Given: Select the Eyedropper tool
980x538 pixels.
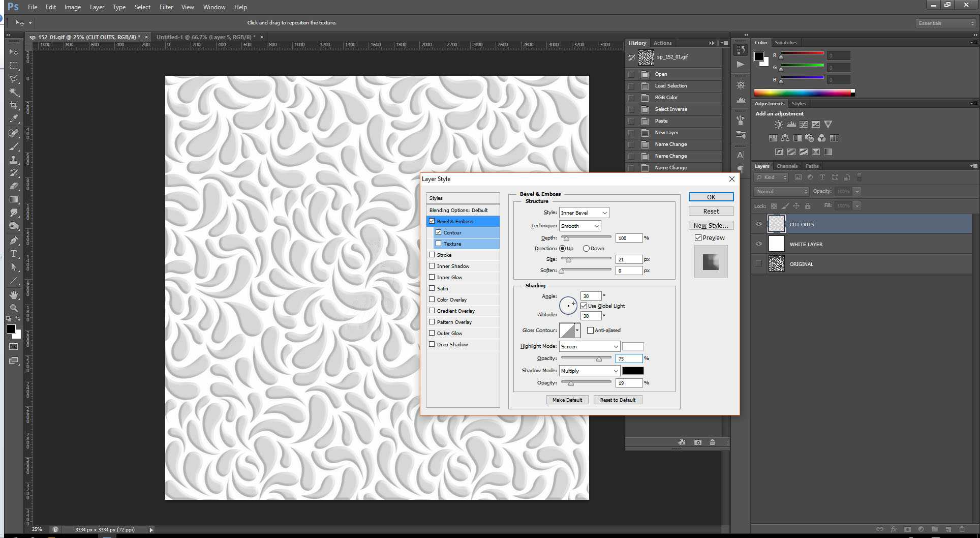Looking at the screenshot, I should pyautogui.click(x=14, y=118).
